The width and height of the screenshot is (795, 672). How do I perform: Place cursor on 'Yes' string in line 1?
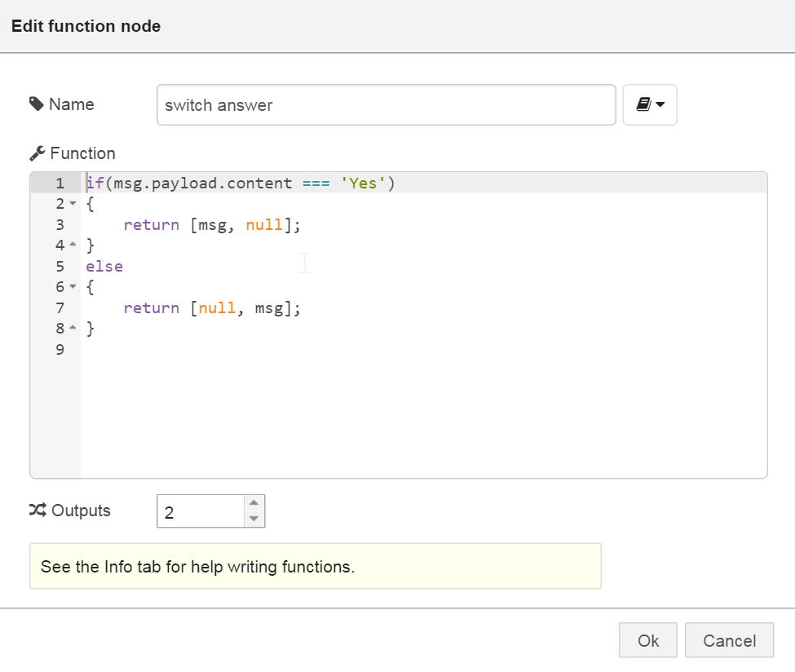point(363,183)
